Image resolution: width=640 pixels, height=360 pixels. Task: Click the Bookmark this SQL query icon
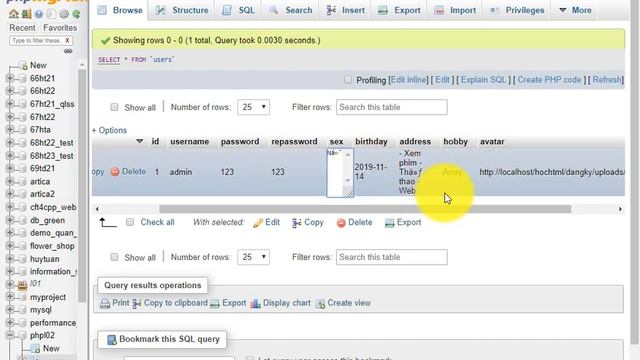(111, 340)
